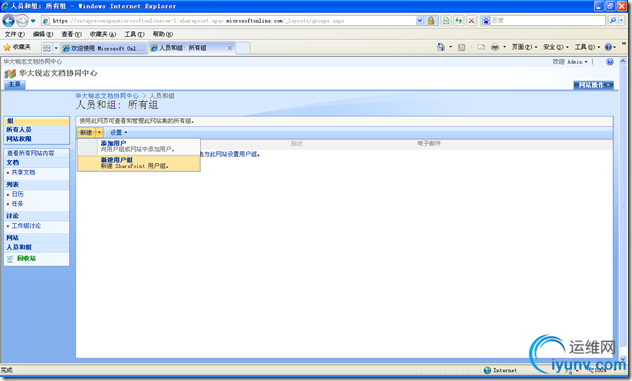The height and width of the screenshot is (381, 632).
Task: Open the 工具 menu in the menu bar
Action: tap(134, 34)
